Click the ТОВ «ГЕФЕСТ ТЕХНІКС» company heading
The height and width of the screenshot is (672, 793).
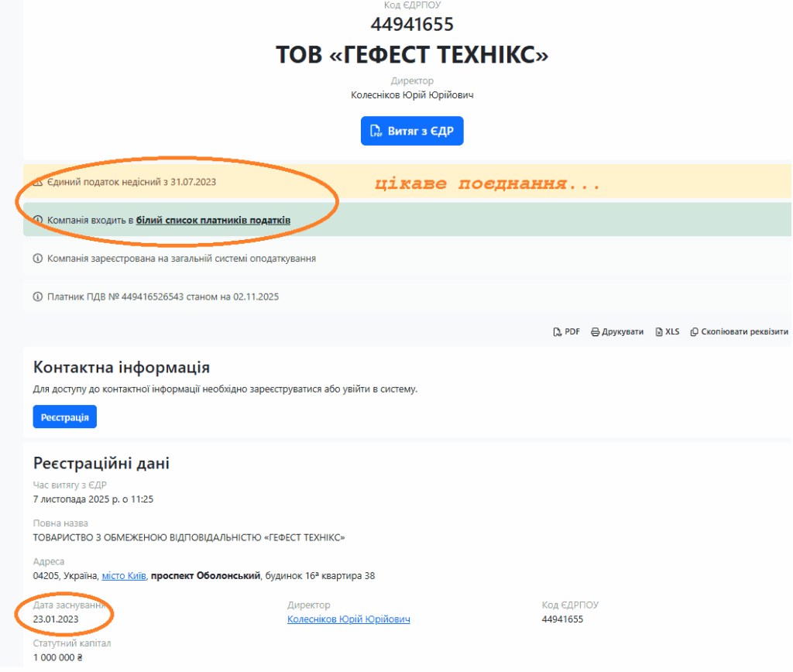tap(412, 55)
